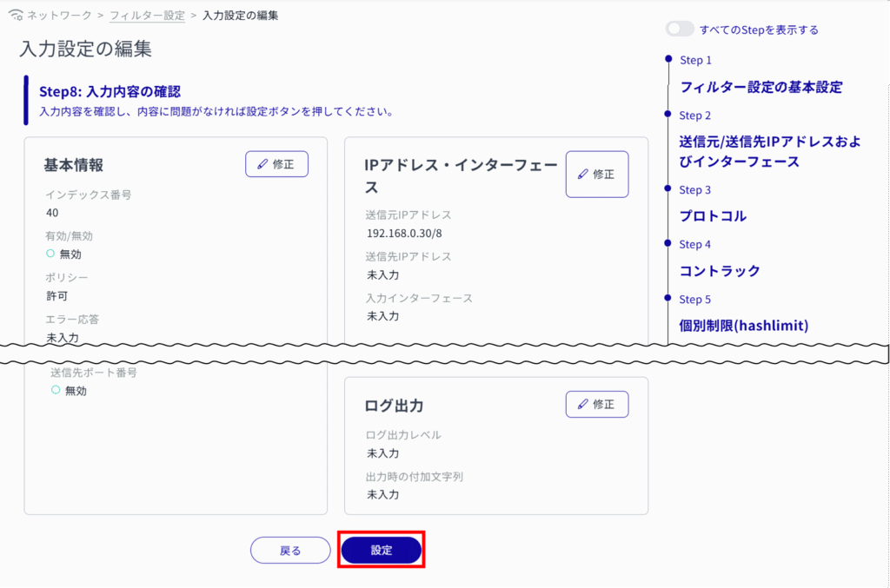Jump to Step 2 送信元/送信先IPアドレス step
Screen dimensions: 890x588
click(x=769, y=152)
